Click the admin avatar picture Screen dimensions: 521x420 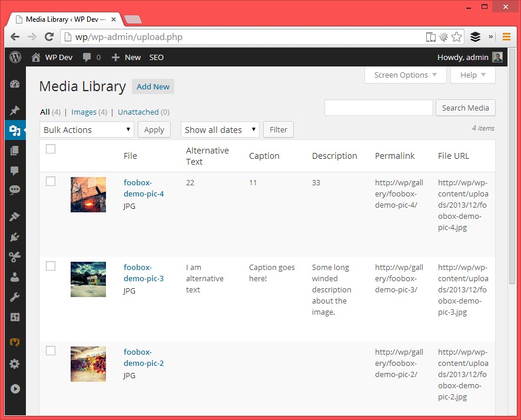[x=497, y=57]
